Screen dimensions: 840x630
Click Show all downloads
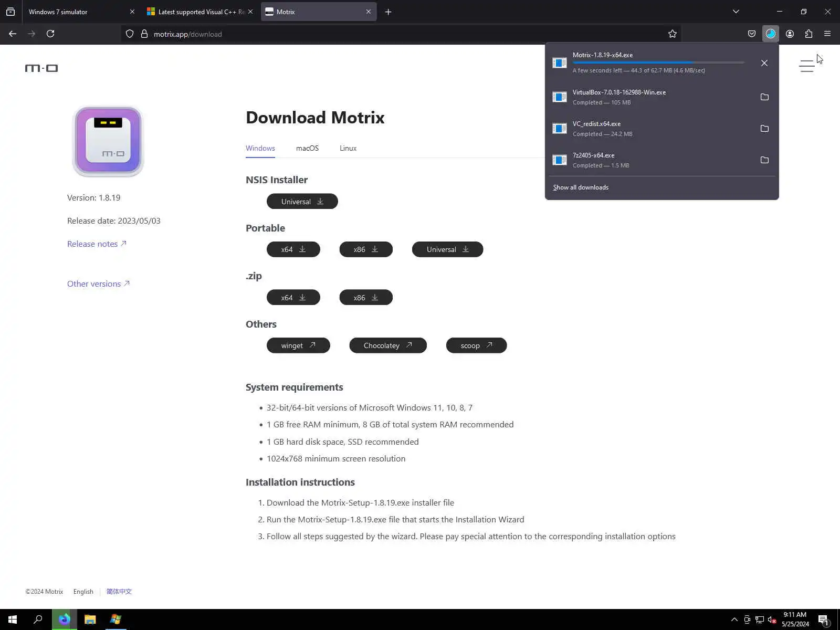(x=581, y=187)
